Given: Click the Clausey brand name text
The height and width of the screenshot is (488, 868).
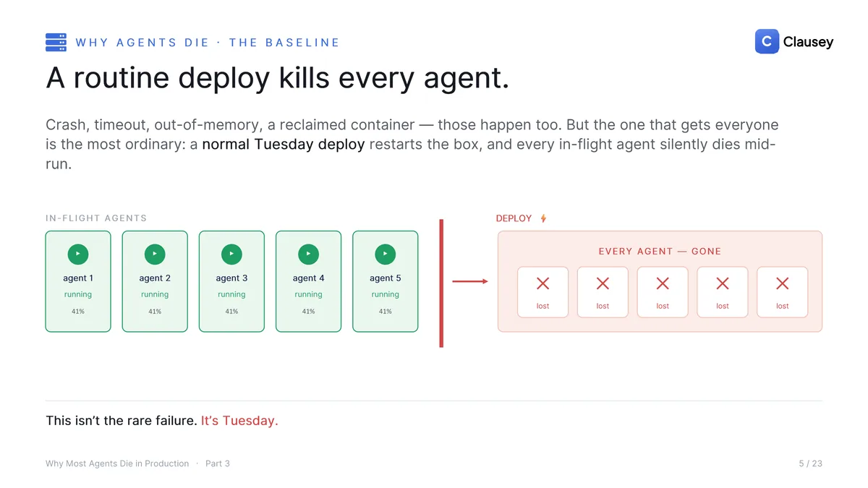Looking at the screenshot, I should tap(808, 42).
